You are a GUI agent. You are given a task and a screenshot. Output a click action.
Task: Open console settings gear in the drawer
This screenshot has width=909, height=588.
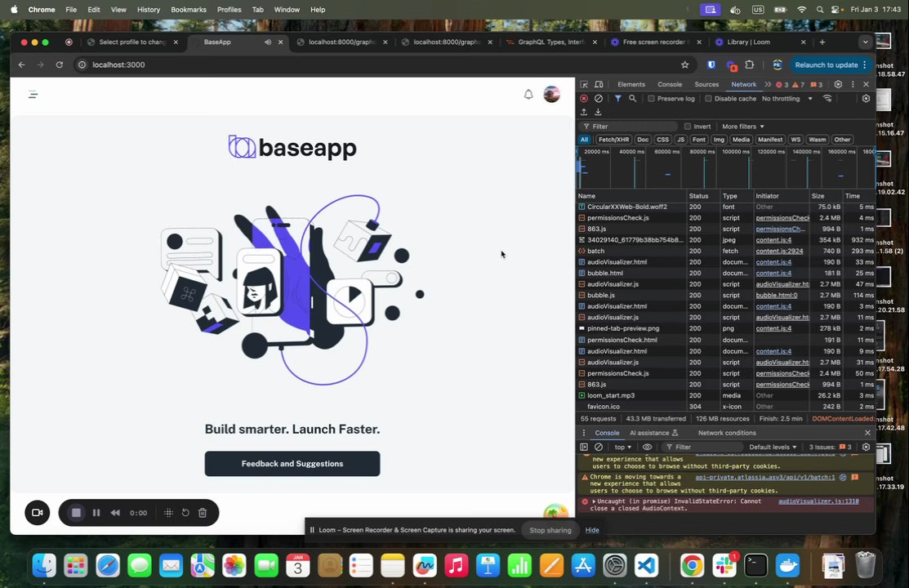point(866,447)
